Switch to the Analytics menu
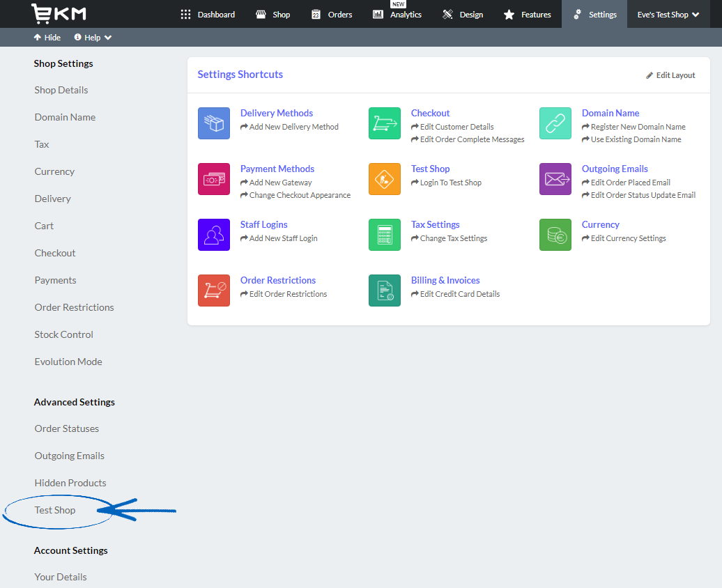 click(397, 15)
